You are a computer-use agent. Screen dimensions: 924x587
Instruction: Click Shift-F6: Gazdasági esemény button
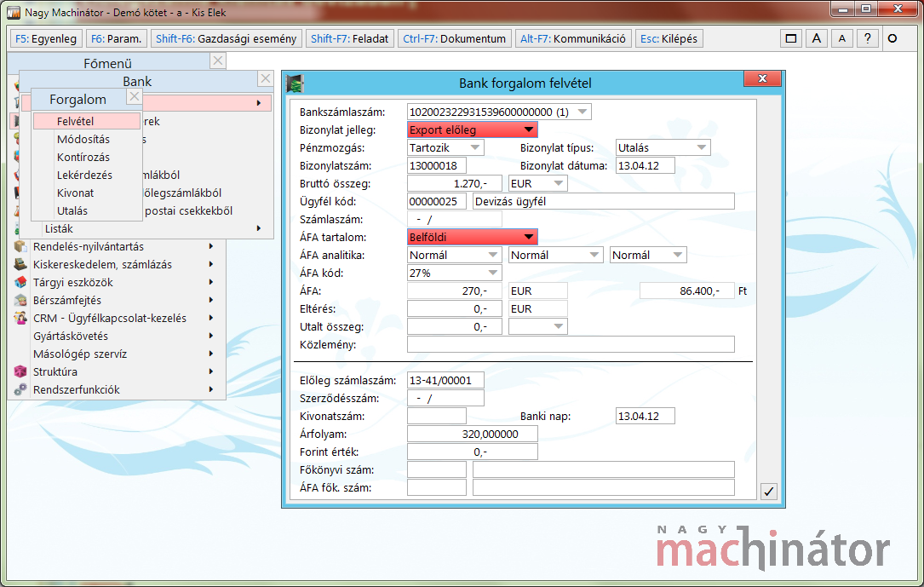pos(227,39)
